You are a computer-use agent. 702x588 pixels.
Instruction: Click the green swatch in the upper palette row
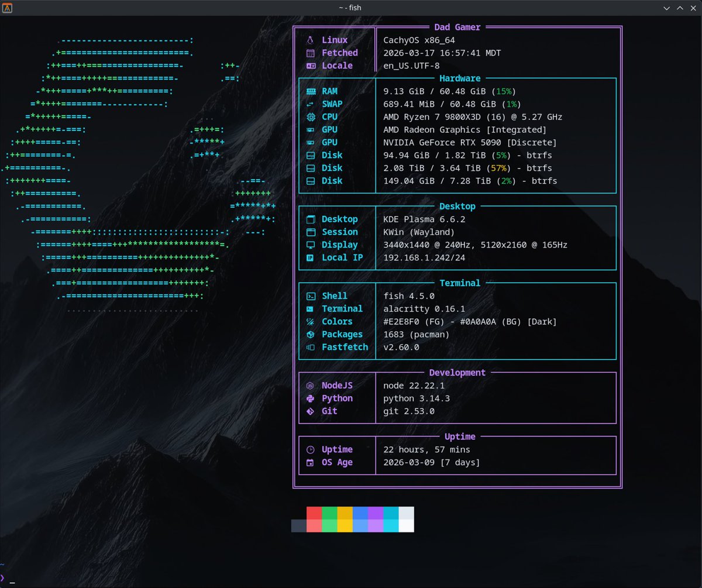329,513
